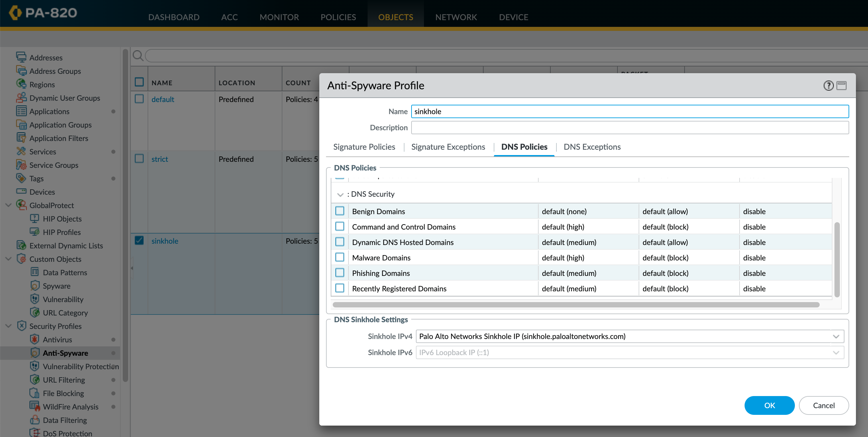868x437 pixels.
Task: Check the Malware Domains checkbox
Action: [x=339, y=257]
